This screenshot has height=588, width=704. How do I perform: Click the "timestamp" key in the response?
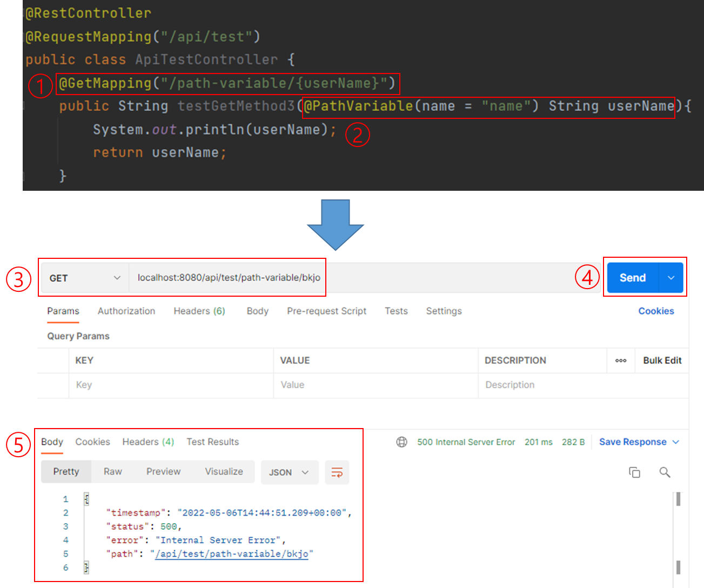point(136,513)
